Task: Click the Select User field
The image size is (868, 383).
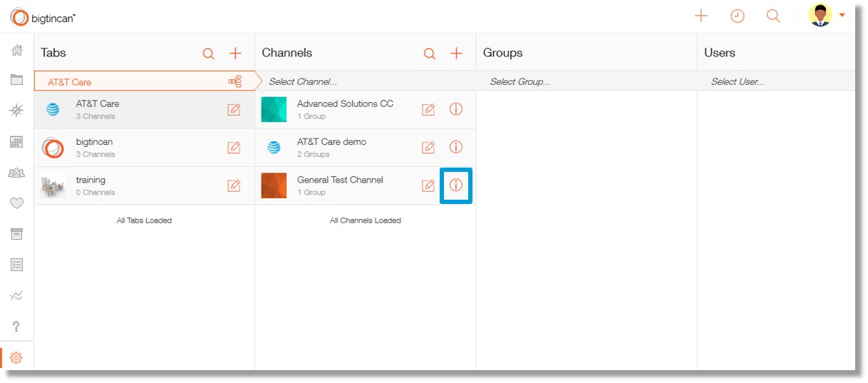Action: click(776, 81)
